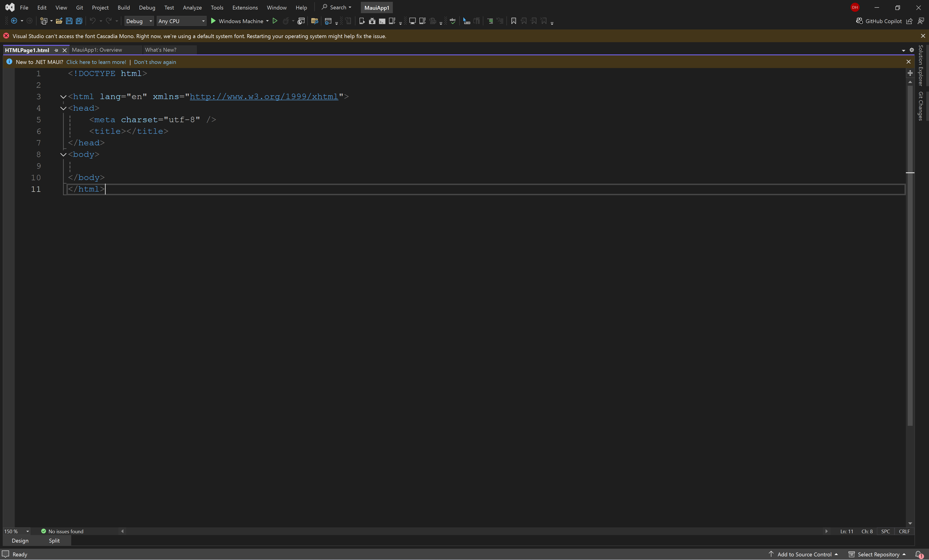Toggle a bookmark with the bookmark icon

click(x=513, y=21)
